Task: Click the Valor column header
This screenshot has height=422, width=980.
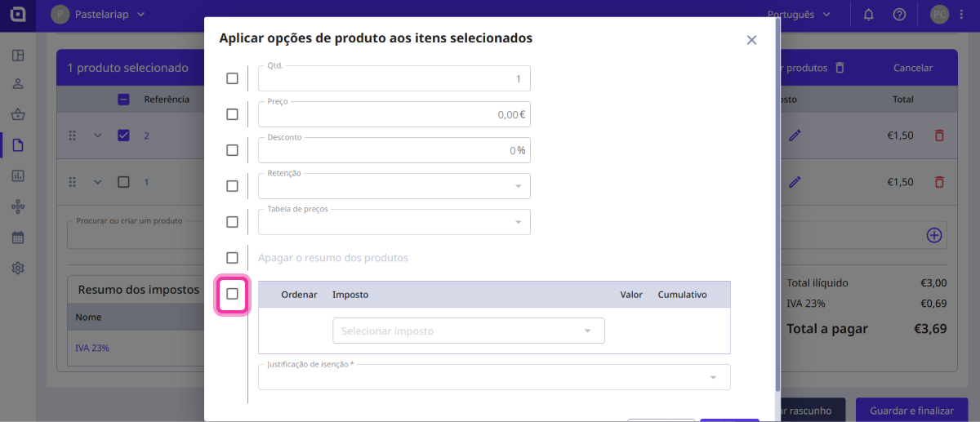Action: (631, 295)
